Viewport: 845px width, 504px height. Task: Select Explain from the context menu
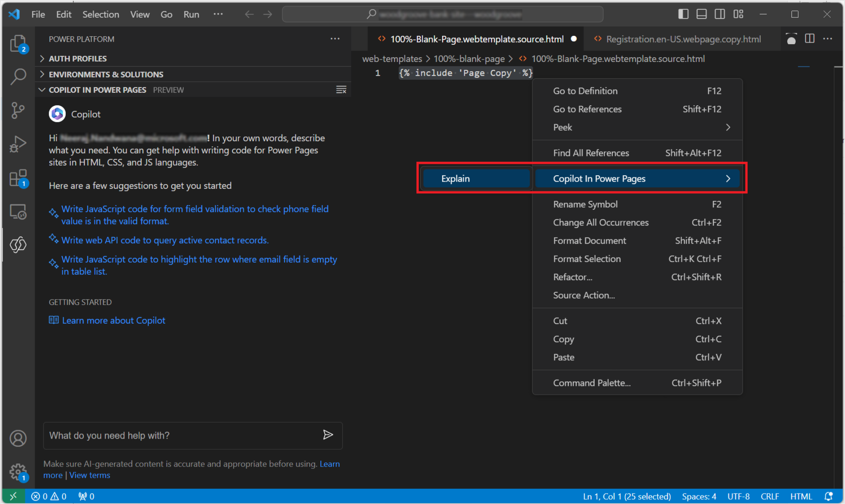click(x=455, y=178)
